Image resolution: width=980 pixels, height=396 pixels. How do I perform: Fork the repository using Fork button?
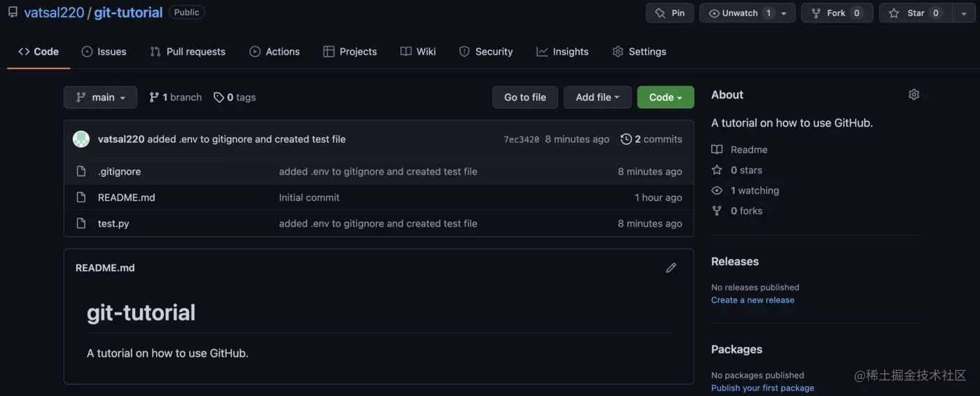837,13
